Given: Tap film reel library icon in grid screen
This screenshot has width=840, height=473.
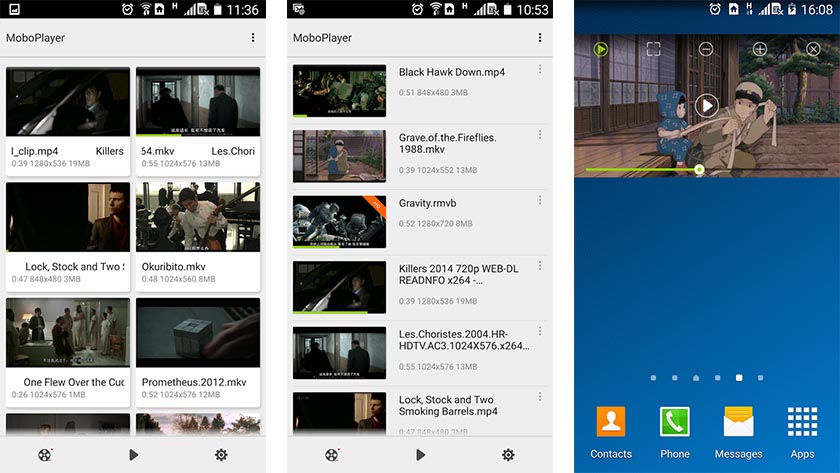Looking at the screenshot, I should tap(45, 455).
